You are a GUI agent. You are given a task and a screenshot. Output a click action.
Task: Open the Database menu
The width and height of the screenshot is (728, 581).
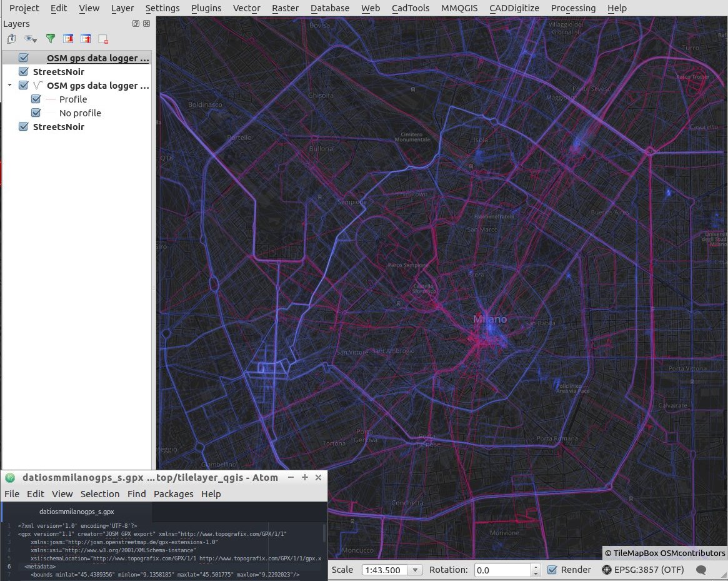pos(330,8)
